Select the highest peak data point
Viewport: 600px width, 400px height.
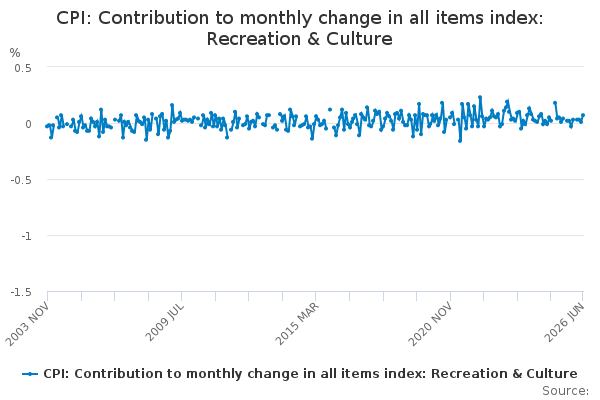pos(480,97)
